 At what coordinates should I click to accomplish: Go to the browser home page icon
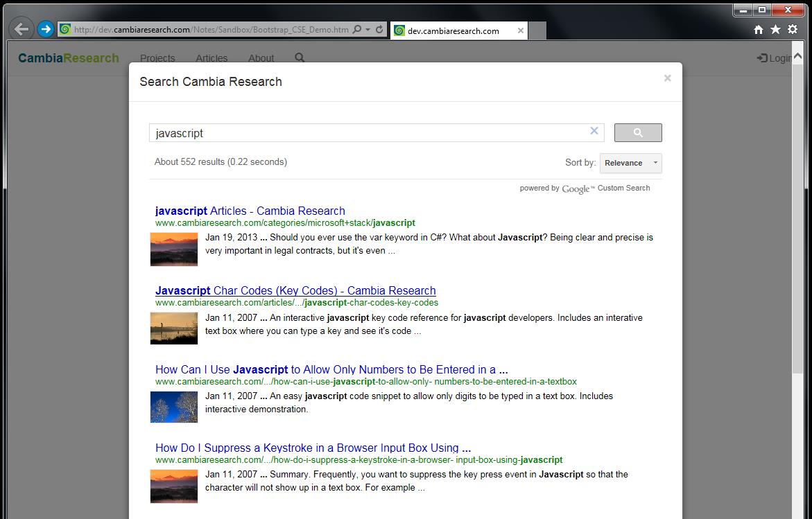(759, 30)
